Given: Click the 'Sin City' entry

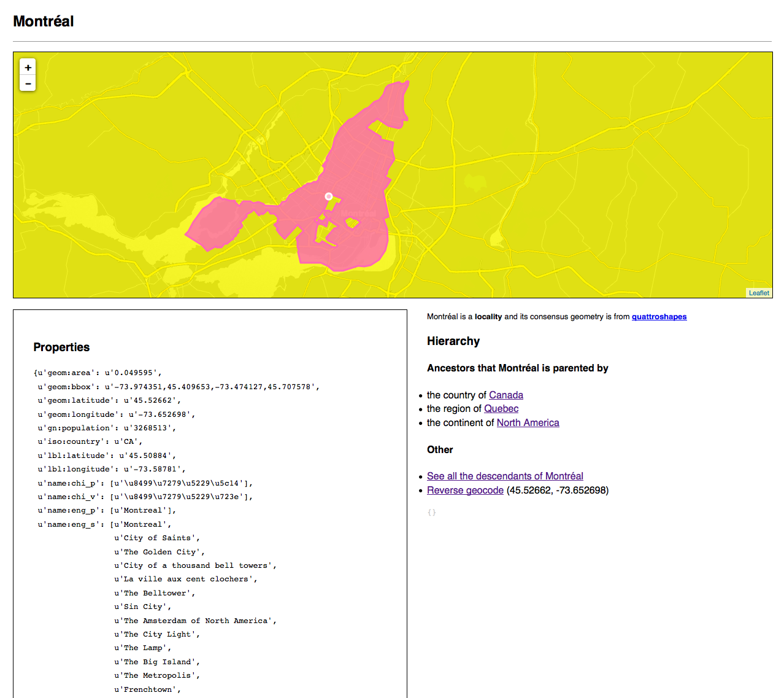Looking at the screenshot, I should (142, 607).
